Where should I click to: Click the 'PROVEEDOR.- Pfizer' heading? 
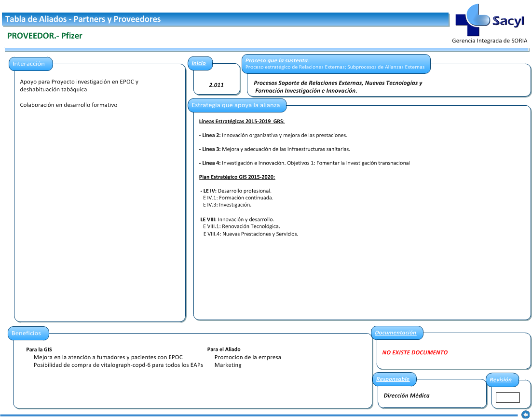coord(44,36)
